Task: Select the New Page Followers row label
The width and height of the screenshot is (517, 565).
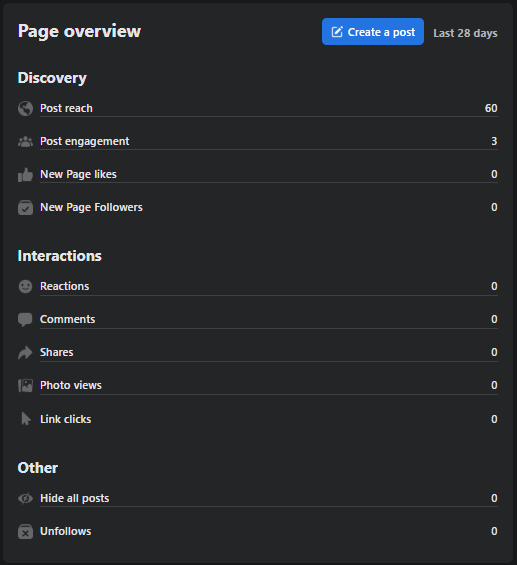Action: [x=91, y=207]
